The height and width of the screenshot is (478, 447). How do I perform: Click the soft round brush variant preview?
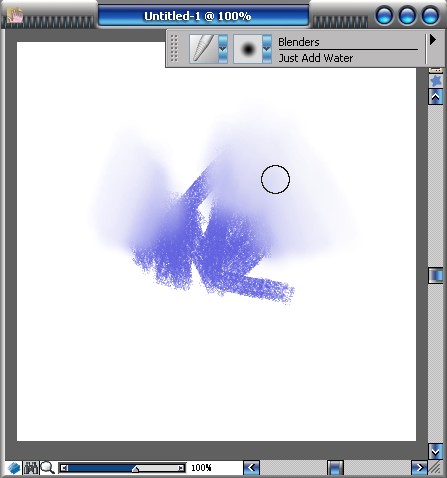click(248, 49)
